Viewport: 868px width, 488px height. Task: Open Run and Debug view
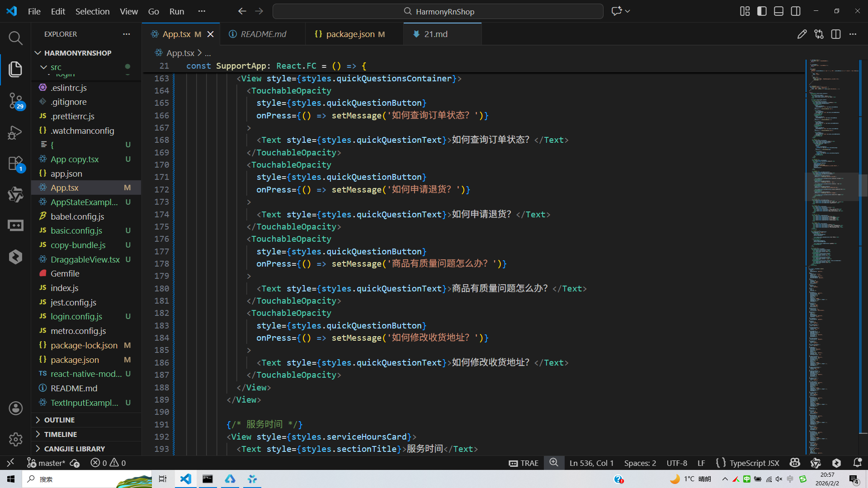15,132
